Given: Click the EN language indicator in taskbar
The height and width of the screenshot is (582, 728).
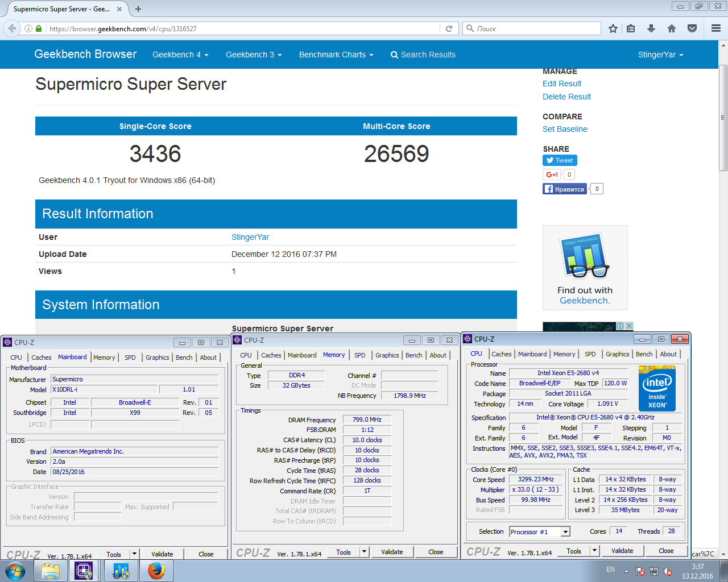Looking at the screenshot, I should point(610,569).
